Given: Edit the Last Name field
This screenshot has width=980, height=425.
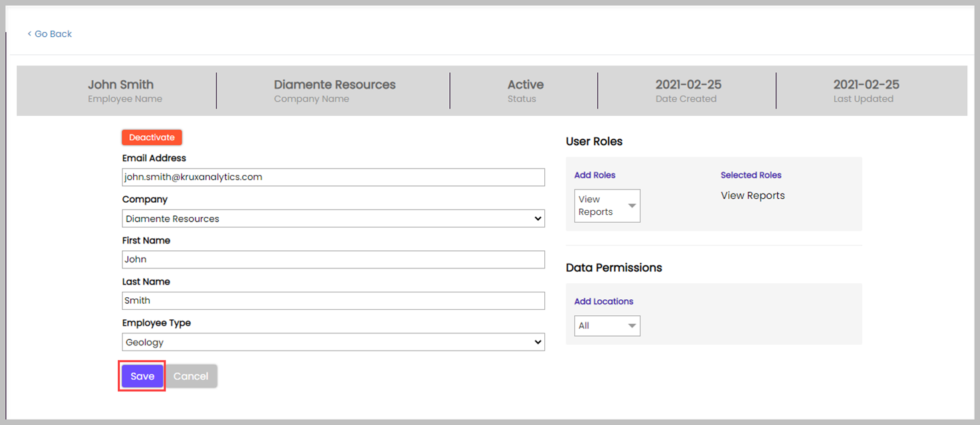Looking at the screenshot, I should pos(333,301).
